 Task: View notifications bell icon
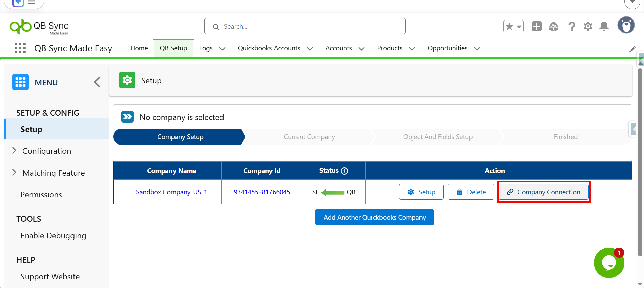click(604, 26)
